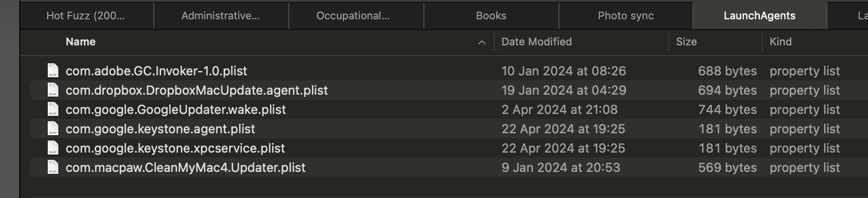
Task: Select com.google.keystone.xpcservice.plist file name
Action: pos(175,148)
